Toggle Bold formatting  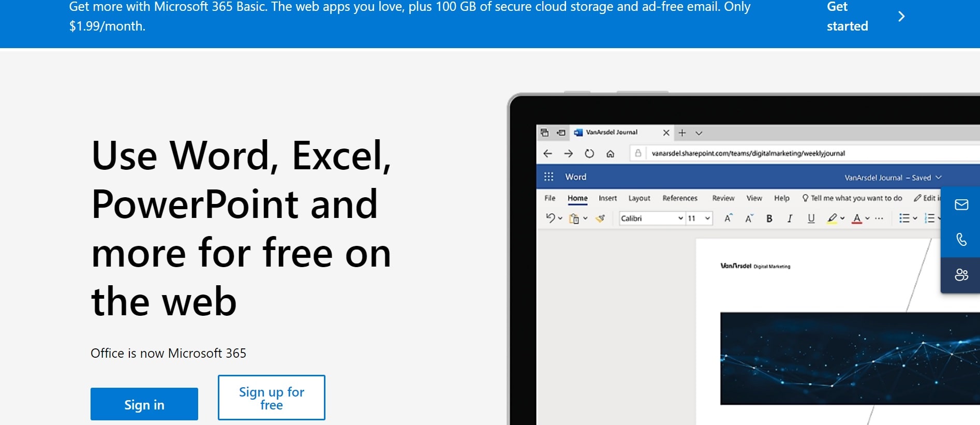(769, 218)
